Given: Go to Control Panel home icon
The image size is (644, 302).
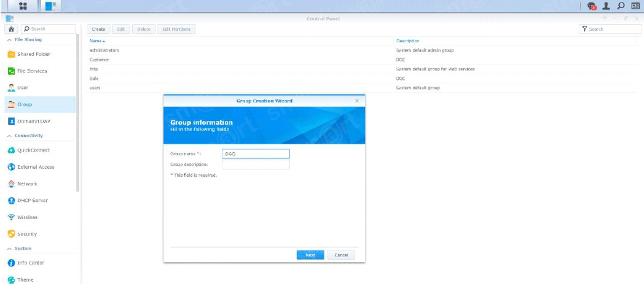Looking at the screenshot, I should [12, 29].
